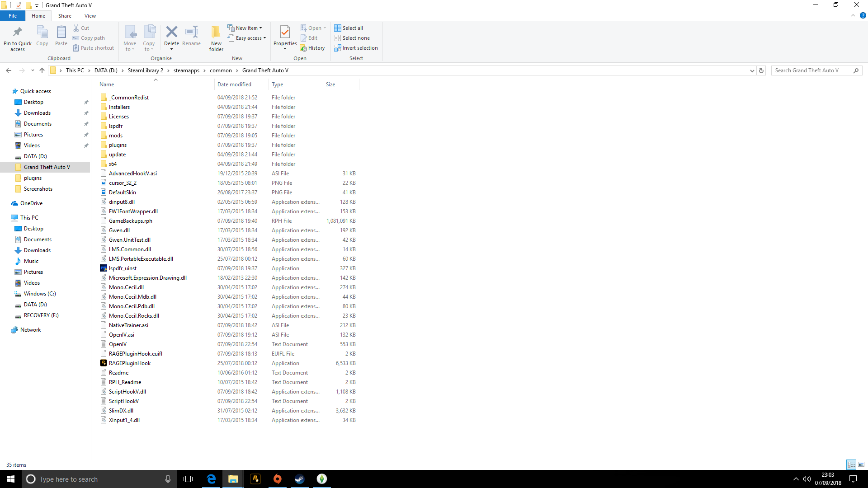Expand address bar previous locations dropdown

point(752,70)
